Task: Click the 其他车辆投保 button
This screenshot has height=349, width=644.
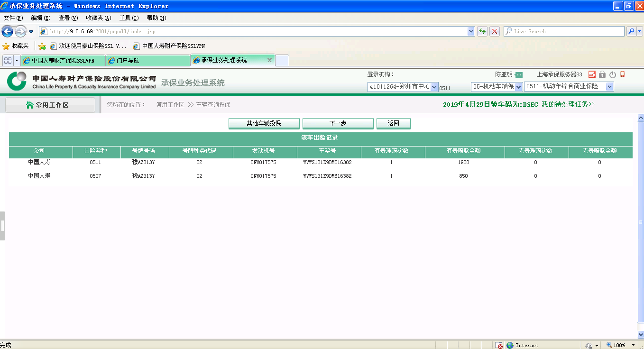Action: coord(264,123)
